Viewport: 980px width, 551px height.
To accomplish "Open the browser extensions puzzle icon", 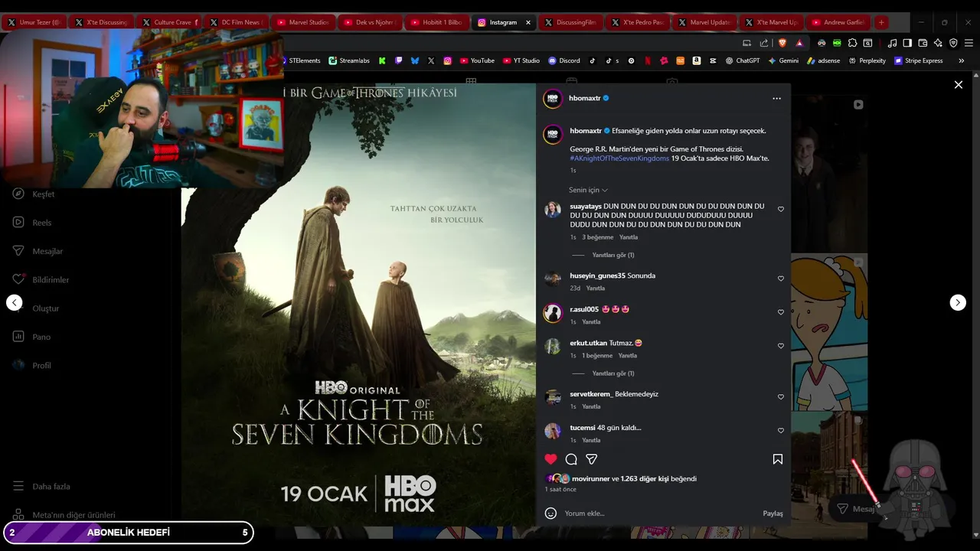I will tap(853, 43).
